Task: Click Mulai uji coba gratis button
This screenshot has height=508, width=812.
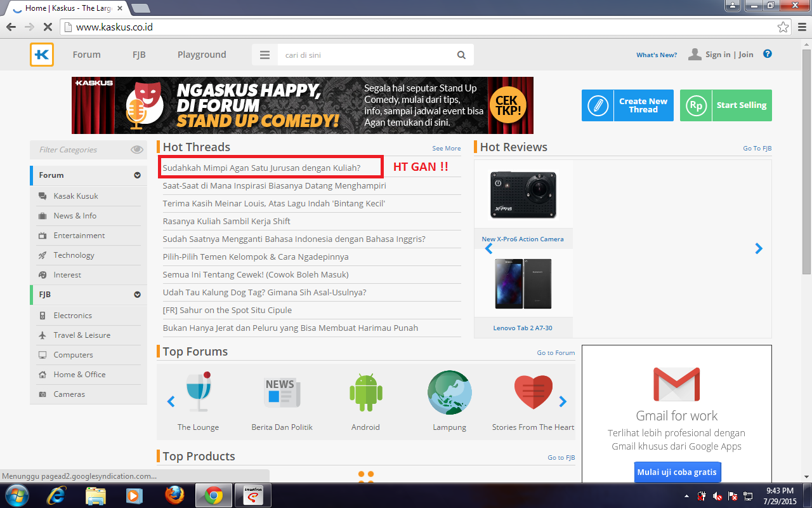Action: click(677, 472)
